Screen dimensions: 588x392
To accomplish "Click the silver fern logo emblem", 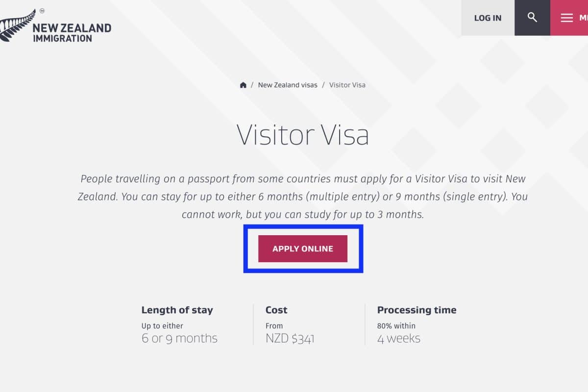I will coord(17,24).
